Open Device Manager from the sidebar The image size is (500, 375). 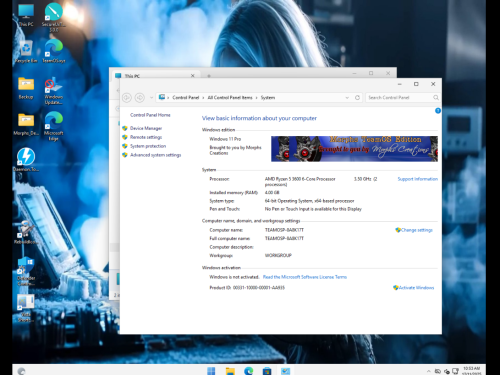point(146,128)
